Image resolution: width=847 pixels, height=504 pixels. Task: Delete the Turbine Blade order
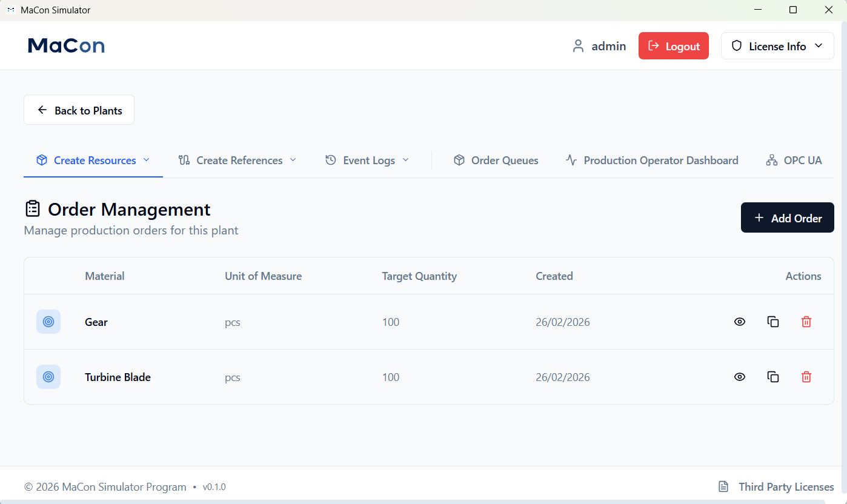(x=806, y=376)
